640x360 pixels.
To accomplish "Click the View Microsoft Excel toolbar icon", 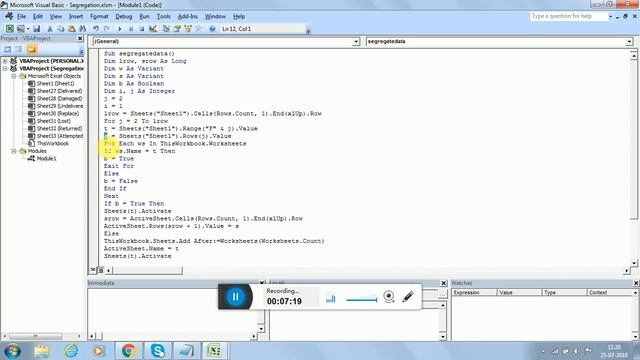I will [9, 29].
